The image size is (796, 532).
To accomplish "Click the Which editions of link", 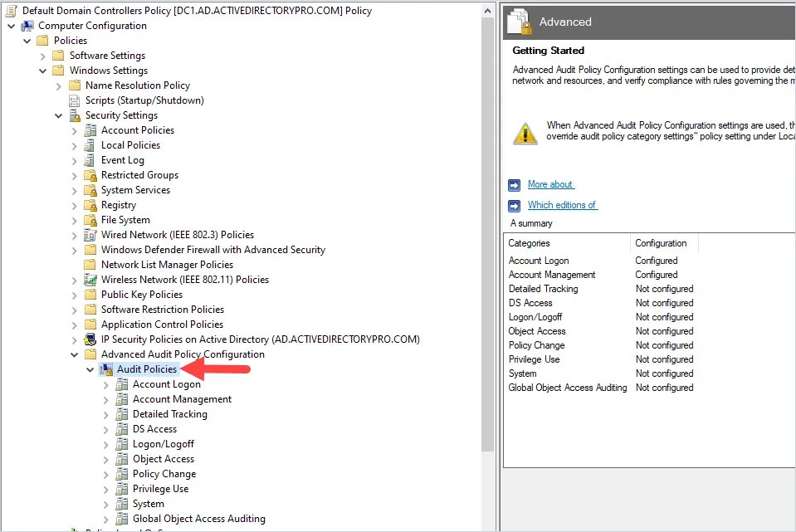I will point(562,205).
